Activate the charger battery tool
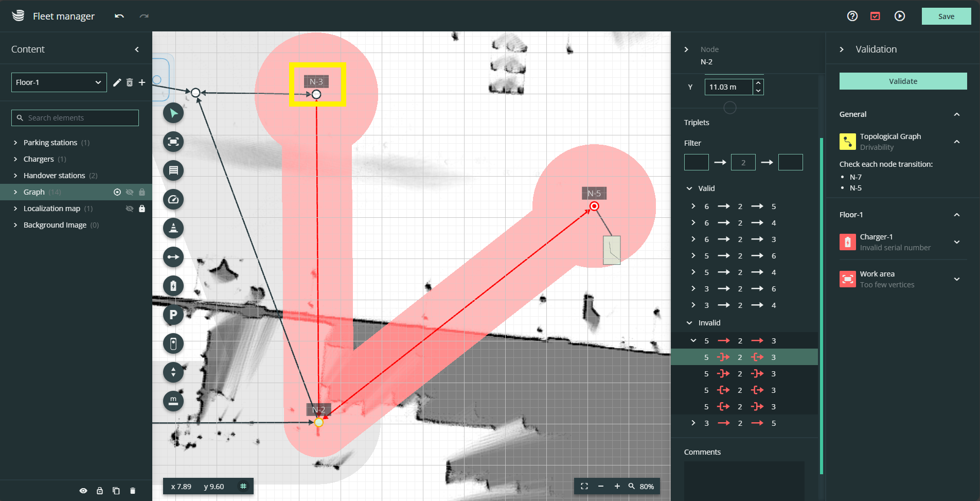This screenshot has height=501, width=980. (173, 286)
